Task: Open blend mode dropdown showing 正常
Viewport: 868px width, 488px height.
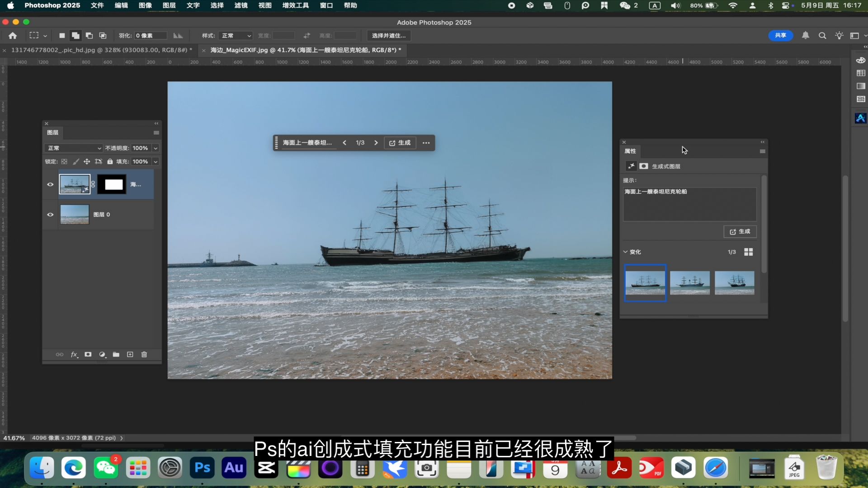Action: click(74, 148)
